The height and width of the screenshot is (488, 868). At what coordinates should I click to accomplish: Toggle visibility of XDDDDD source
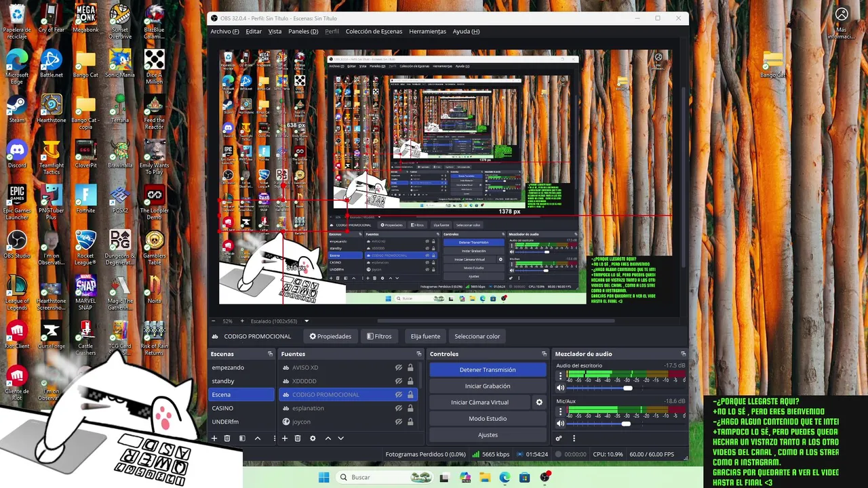[x=399, y=381]
